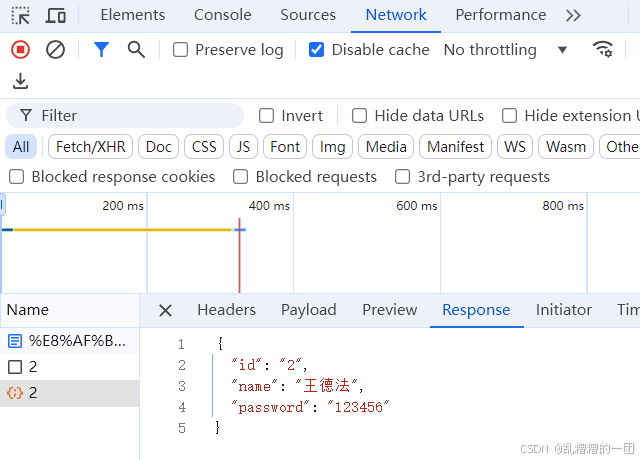Click the "id" key in response
Screen dimensions: 640x460
[x=246, y=364]
